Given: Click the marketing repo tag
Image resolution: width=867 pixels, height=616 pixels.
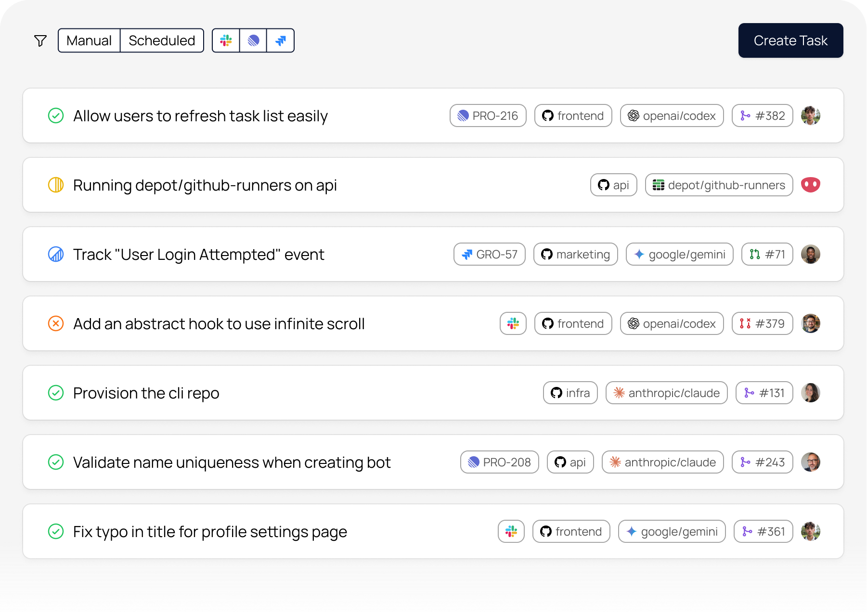Looking at the screenshot, I should coord(576,254).
